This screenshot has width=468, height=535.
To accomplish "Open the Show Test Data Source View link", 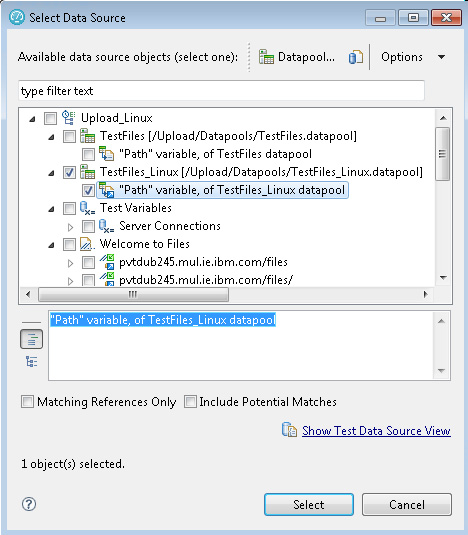I will pos(376,431).
